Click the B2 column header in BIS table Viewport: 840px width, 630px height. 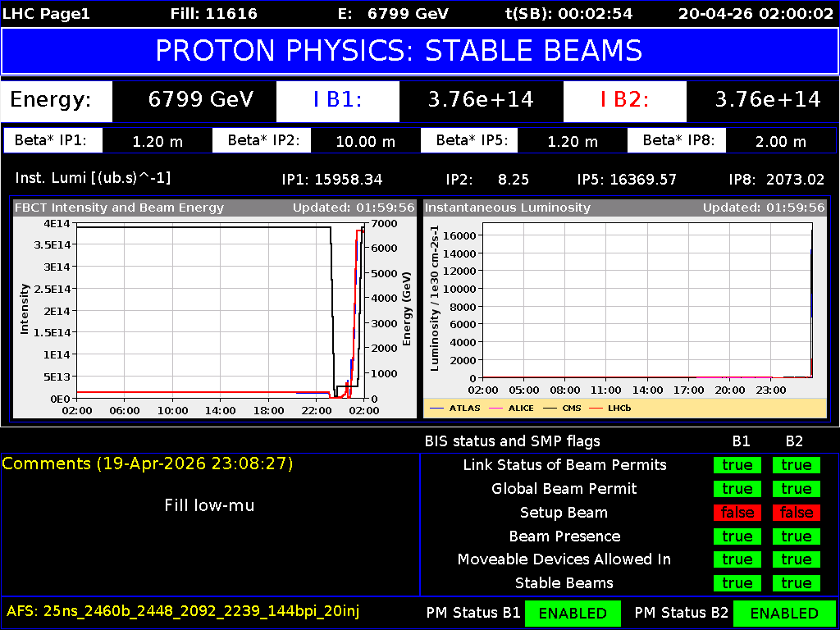point(795,441)
